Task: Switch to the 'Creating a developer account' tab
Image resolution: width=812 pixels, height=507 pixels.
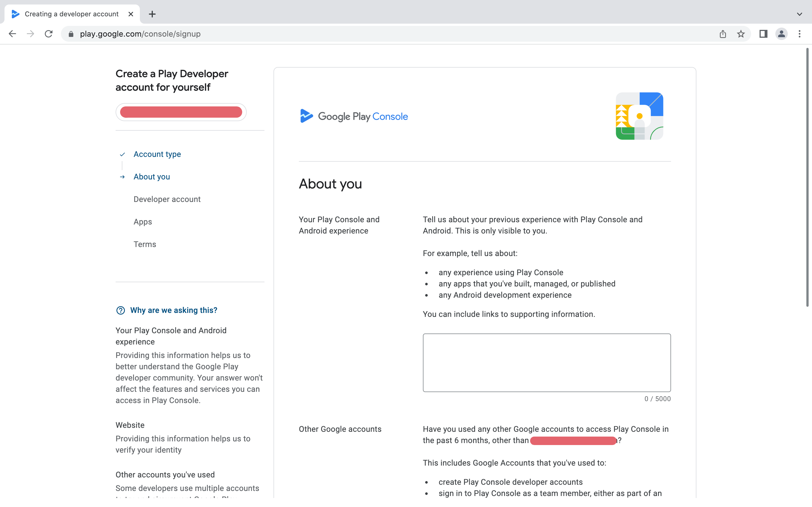Action: click(71, 14)
